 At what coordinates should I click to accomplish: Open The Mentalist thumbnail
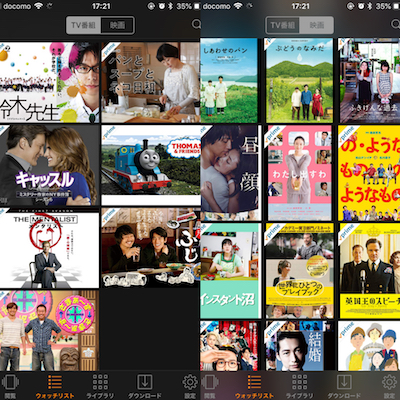pos(49,248)
